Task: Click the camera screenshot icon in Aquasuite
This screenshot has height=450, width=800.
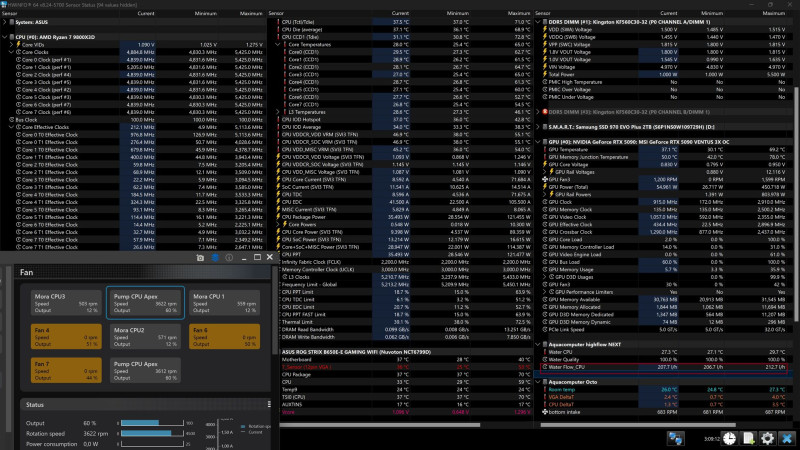Action: 200,258
